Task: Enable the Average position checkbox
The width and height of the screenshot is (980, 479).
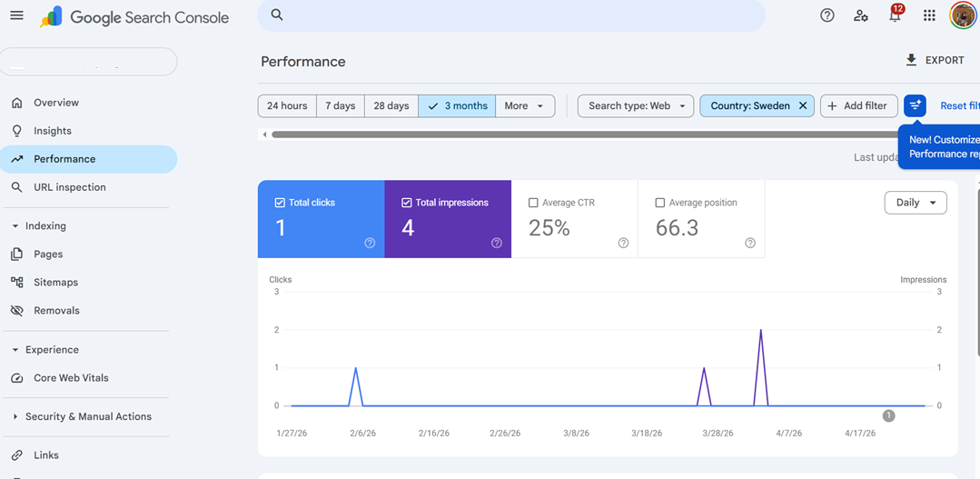Action: (x=660, y=203)
